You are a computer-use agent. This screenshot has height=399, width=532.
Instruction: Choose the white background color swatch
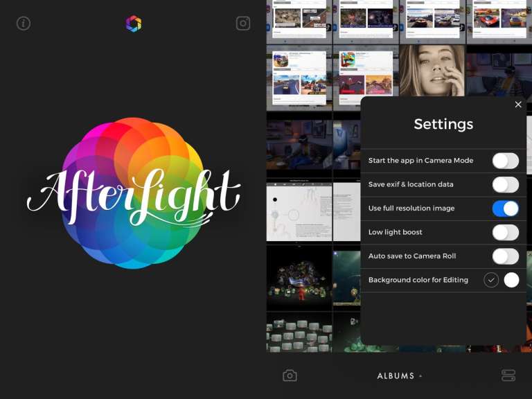(x=511, y=280)
